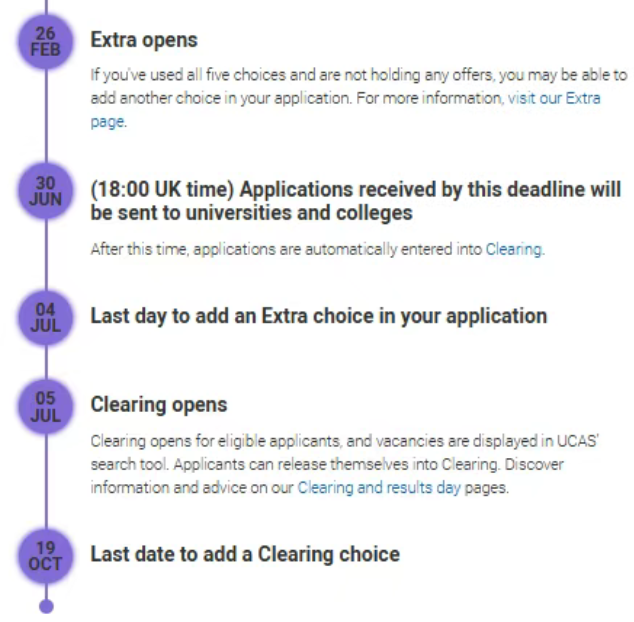Click 'Last day to add an Extra choice' heading

[x=318, y=316]
